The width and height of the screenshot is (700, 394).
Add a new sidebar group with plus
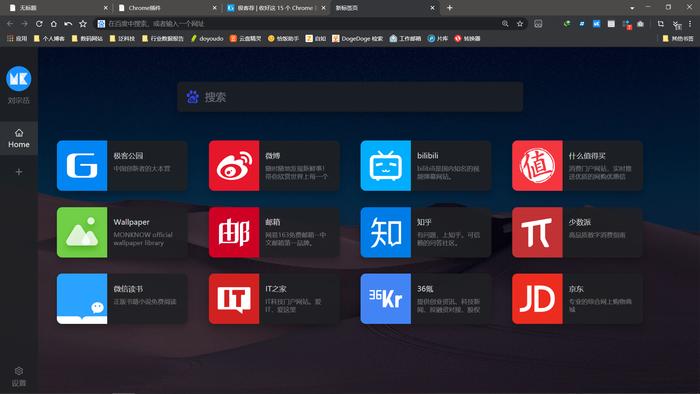19,172
